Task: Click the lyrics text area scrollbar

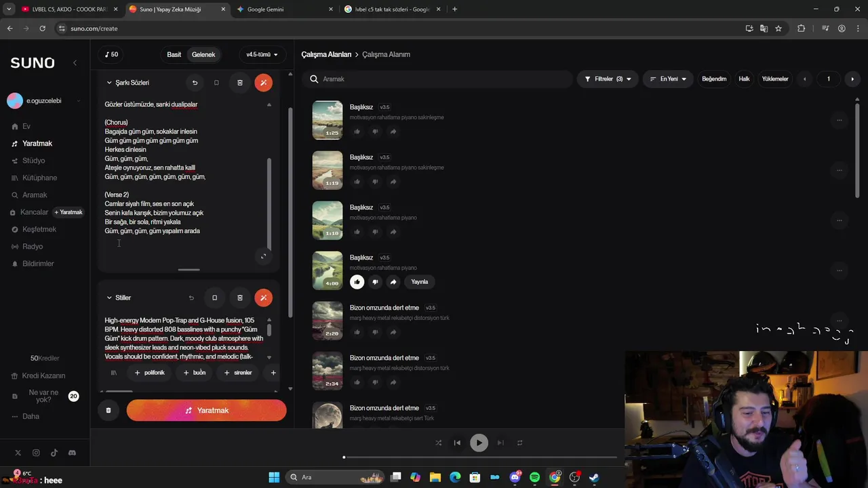Action: point(269,203)
